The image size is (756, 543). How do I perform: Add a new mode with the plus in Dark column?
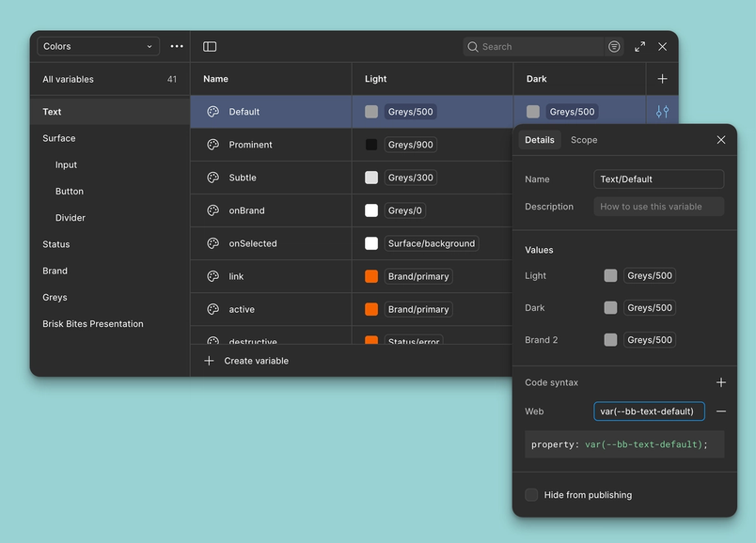coord(662,79)
